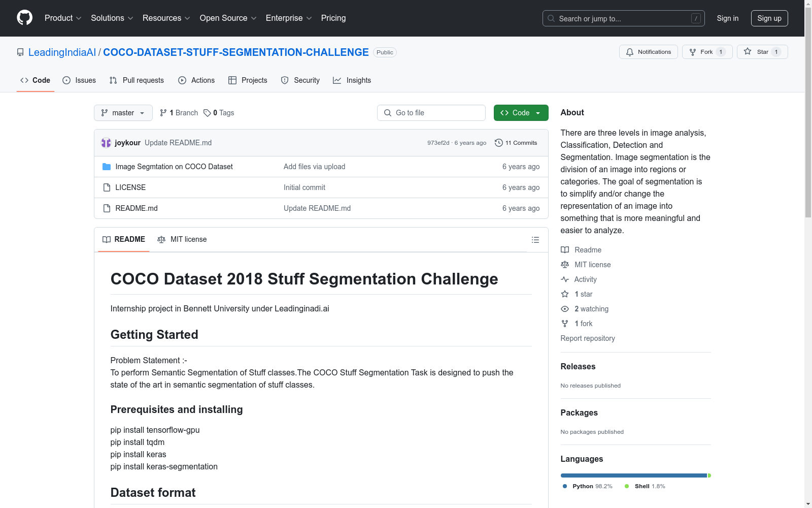812x508 pixels.
Task: Click the Search or jump to field
Action: coord(624,18)
